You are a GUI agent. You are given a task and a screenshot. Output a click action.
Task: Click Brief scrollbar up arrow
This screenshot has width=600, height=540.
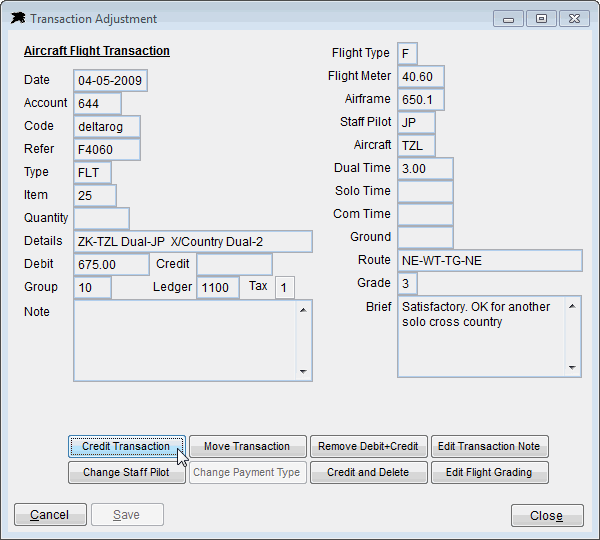(x=572, y=306)
